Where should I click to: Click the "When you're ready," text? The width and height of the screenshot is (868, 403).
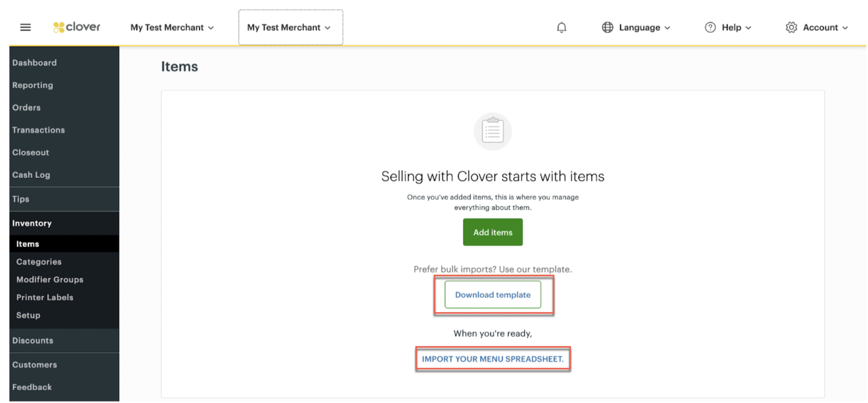(x=493, y=333)
